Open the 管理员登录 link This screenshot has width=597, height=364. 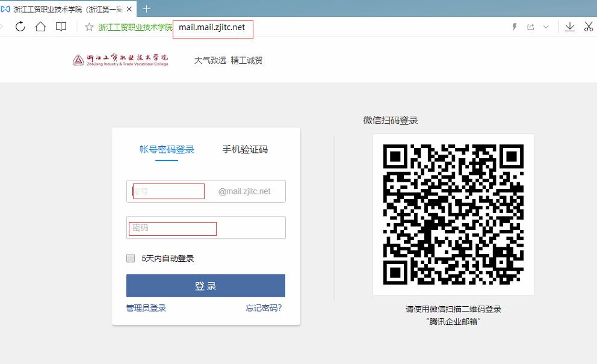pos(146,308)
